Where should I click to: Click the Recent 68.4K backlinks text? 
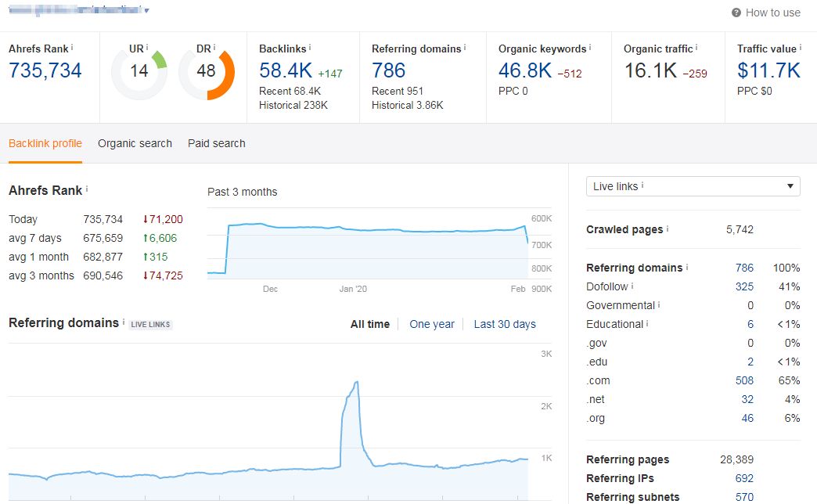coord(290,92)
